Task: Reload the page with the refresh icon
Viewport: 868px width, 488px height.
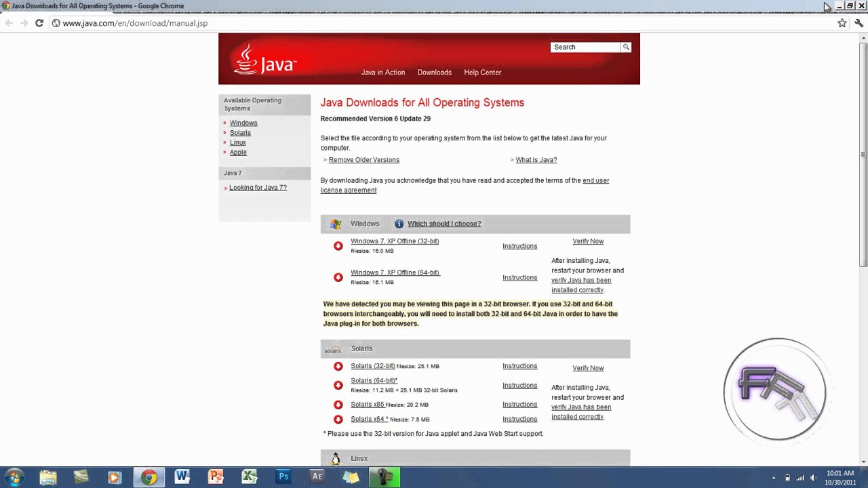Action: click(x=39, y=23)
